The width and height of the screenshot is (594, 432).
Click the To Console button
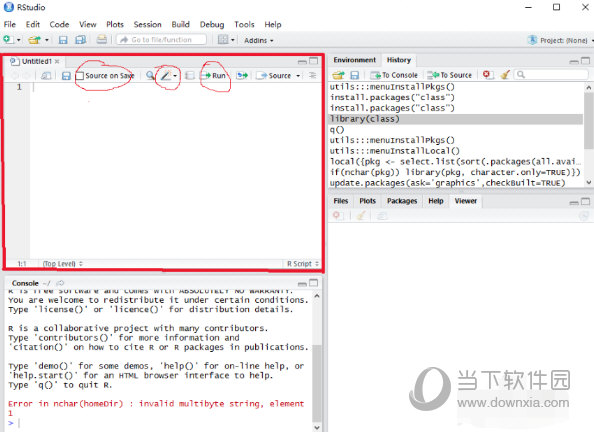(394, 75)
